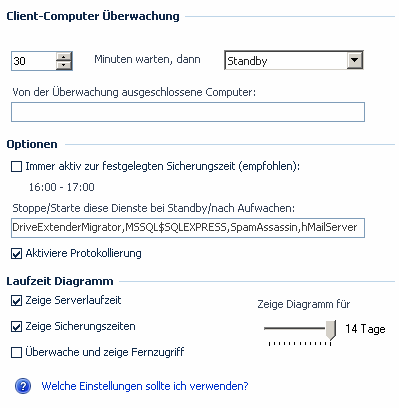This screenshot has width=399, height=408.
Task: Click the services list field with DriveExtenderMigrator
Action: pyautogui.click(x=188, y=228)
